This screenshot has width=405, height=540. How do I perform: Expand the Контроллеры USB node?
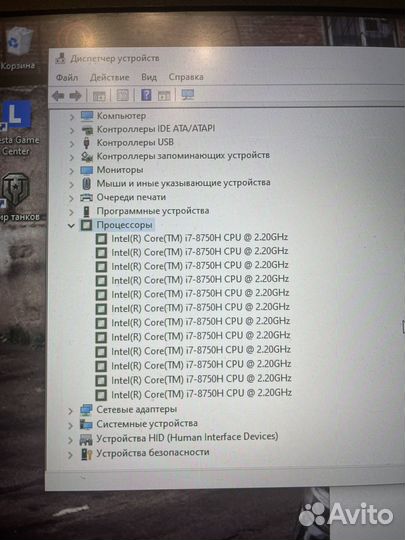(x=72, y=144)
